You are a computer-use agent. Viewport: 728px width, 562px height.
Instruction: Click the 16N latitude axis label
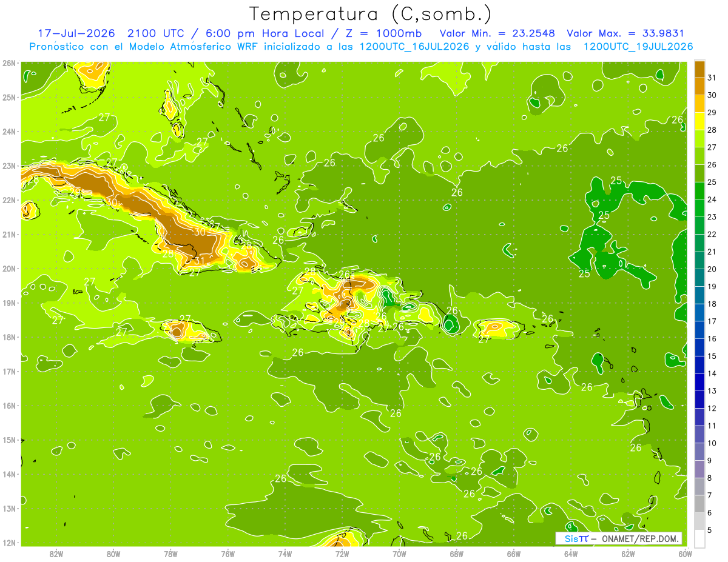point(9,406)
